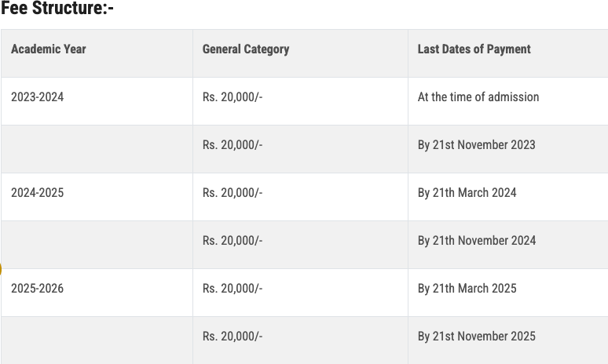Click the 'By 21st November 2023' date

tap(477, 145)
